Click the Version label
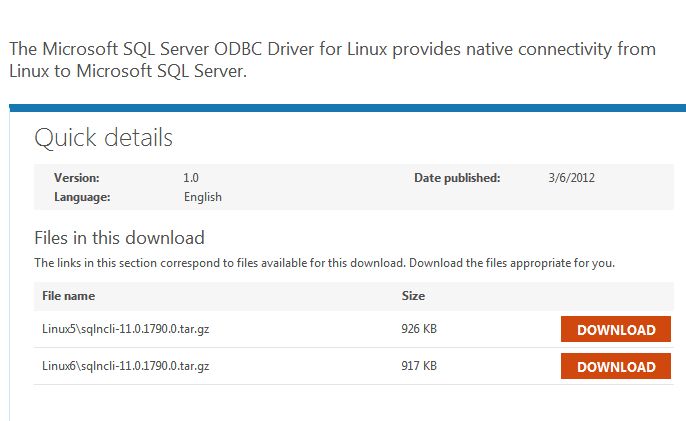Viewport: 686px width, 421px height. coord(76,178)
